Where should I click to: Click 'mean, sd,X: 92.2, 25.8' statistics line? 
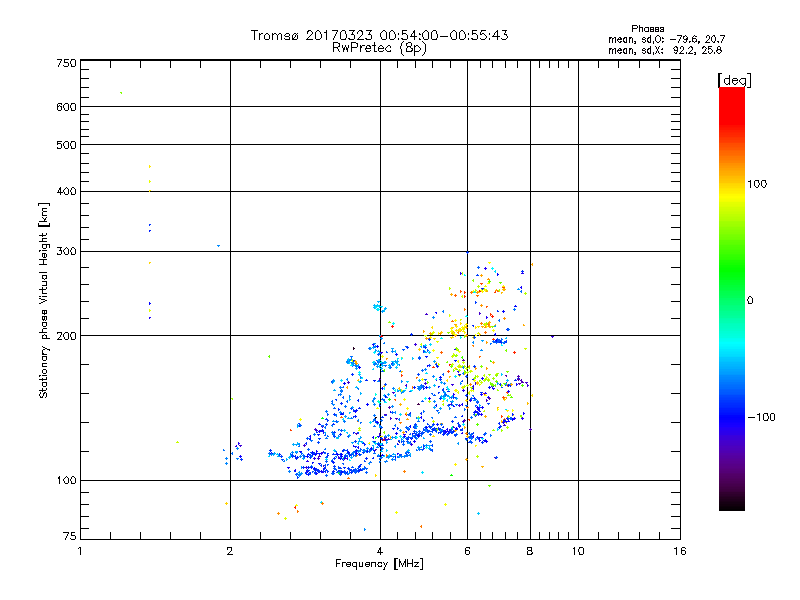(x=665, y=50)
